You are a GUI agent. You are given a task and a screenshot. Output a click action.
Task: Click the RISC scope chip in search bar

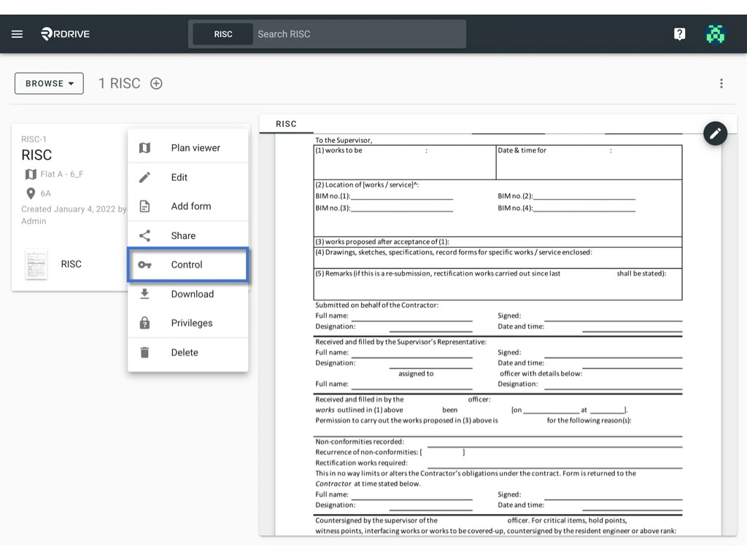(x=223, y=34)
